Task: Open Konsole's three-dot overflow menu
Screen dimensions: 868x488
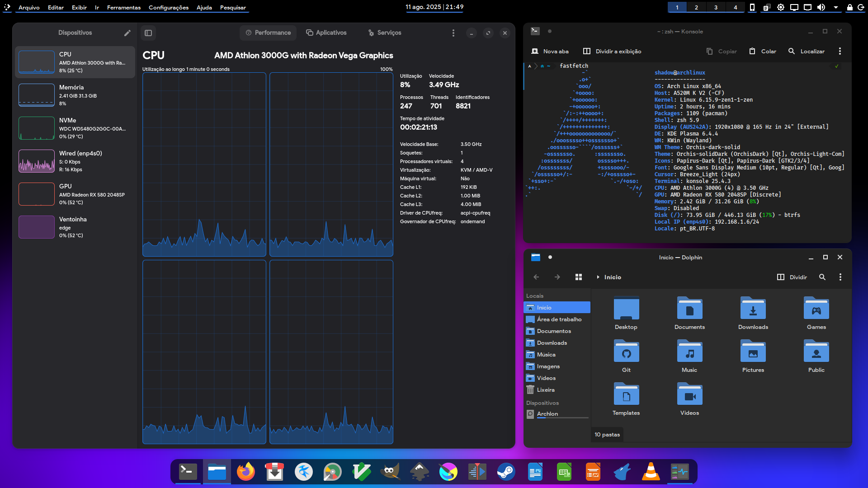Action: tap(840, 52)
